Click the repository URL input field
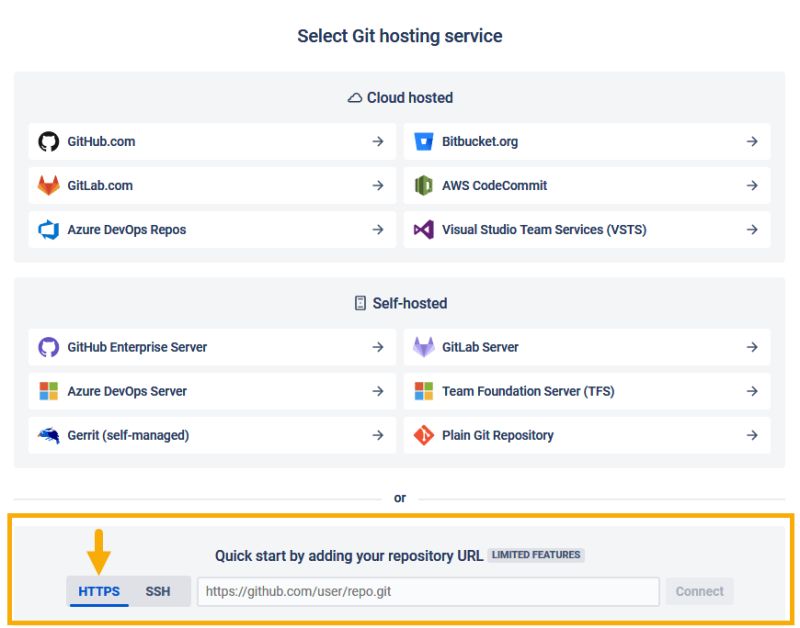The height and width of the screenshot is (628, 800). coord(428,591)
